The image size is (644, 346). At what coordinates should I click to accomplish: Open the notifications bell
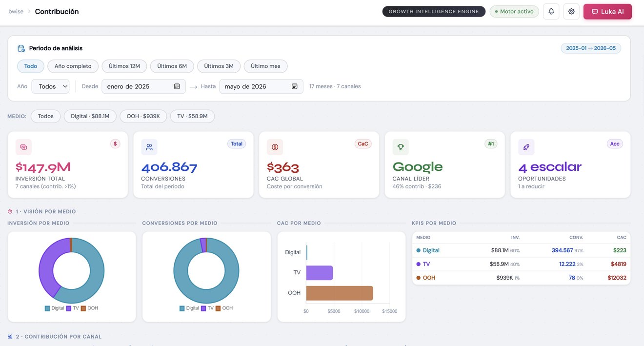click(551, 11)
